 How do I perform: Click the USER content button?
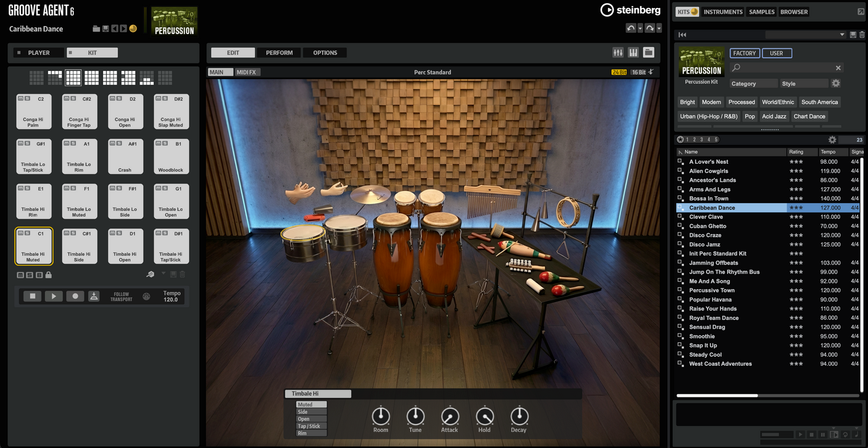click(x=777, y=53)
